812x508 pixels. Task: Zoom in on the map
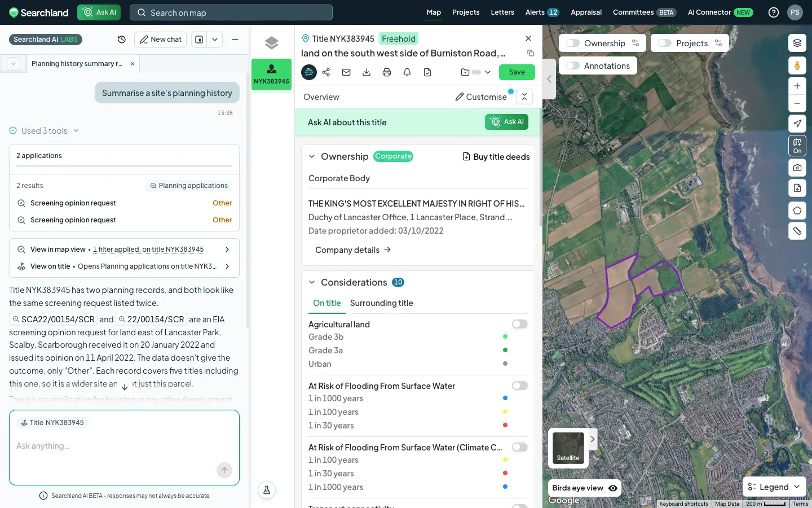coord(797,86)
